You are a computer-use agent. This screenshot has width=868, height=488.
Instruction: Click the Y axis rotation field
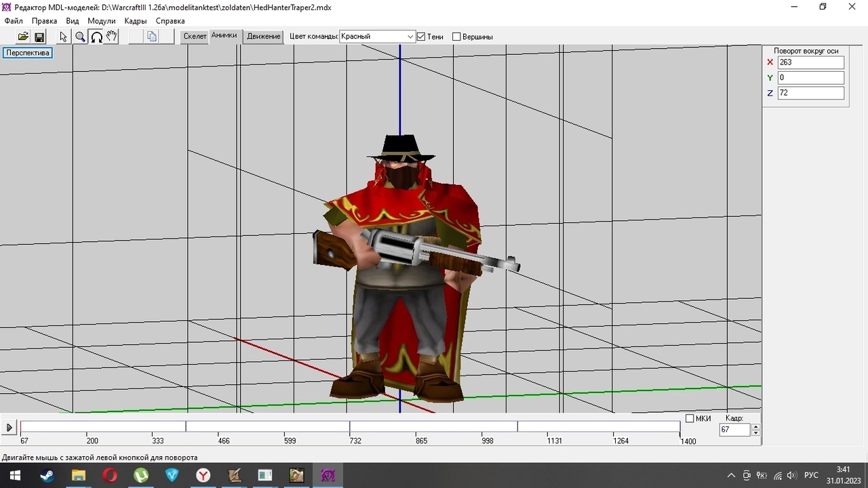(811, 78)
